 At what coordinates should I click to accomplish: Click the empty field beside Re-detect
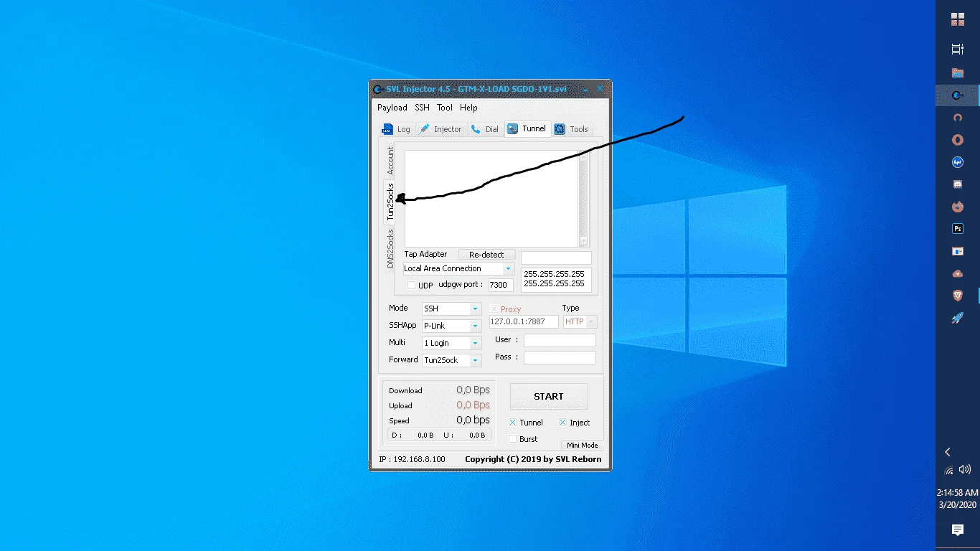556,258
